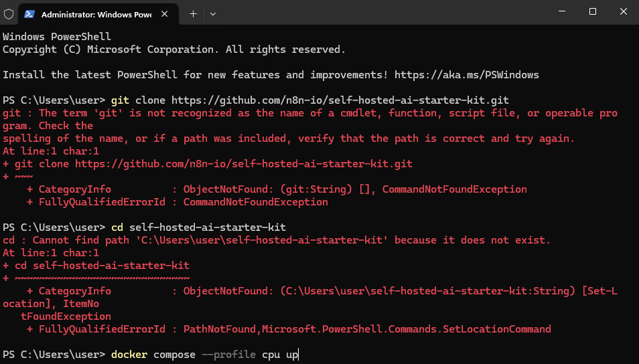This screenshot has height=364, width=639.
Task: Click the Copyright Microsoft Corporation line
Action: pos(174,50)
